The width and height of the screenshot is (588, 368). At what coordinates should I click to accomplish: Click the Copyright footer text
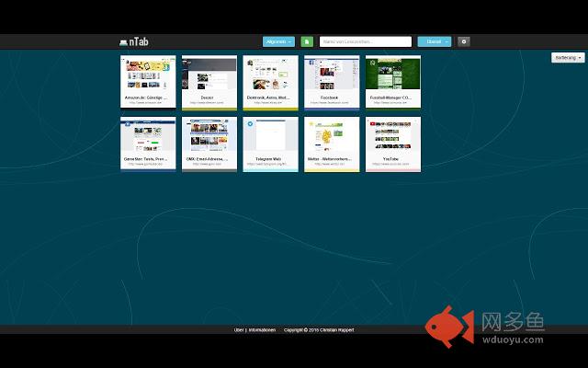pyautogui.click(x=319, y=330)
